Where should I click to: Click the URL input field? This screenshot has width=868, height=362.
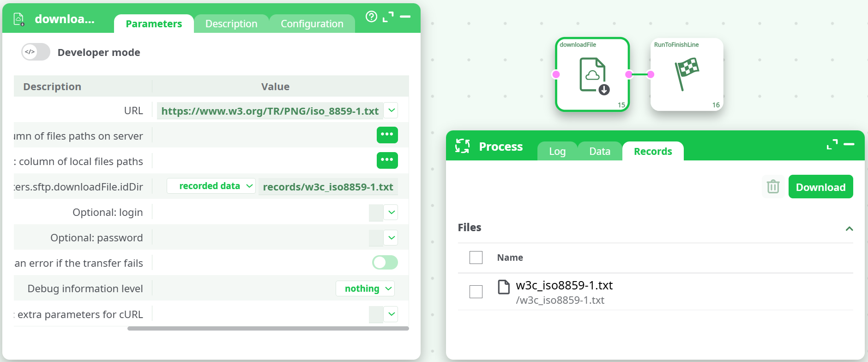(270, 111)
